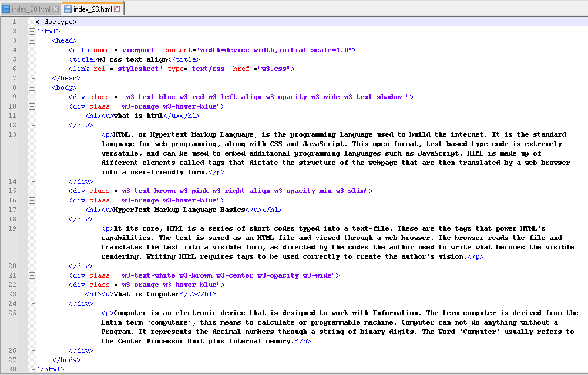This screenshot has height=375, width=588.
Task: Switch to the index_28.html tab
Action: pyautogui.click(x=31, y=9)
